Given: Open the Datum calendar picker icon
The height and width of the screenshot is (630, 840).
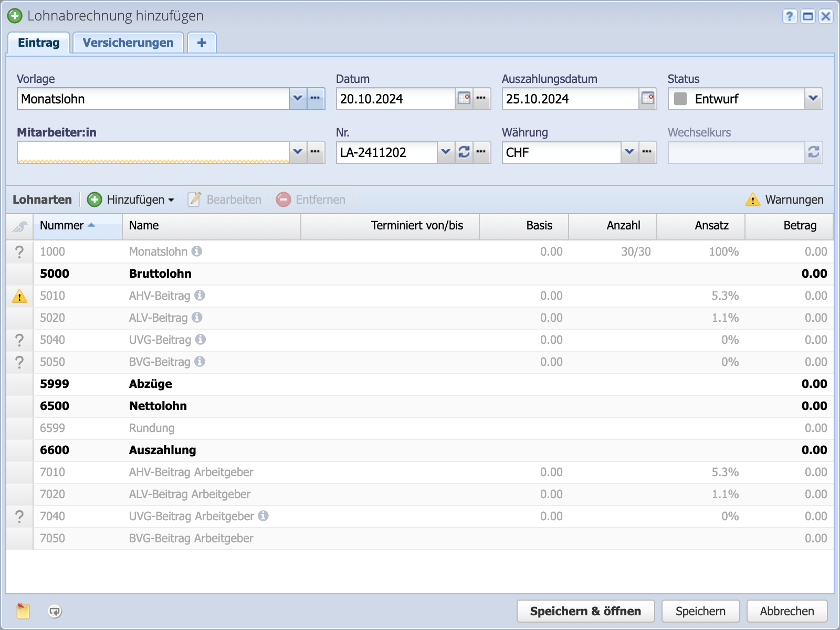Looking at the screenshot, I should coord(464,99).
